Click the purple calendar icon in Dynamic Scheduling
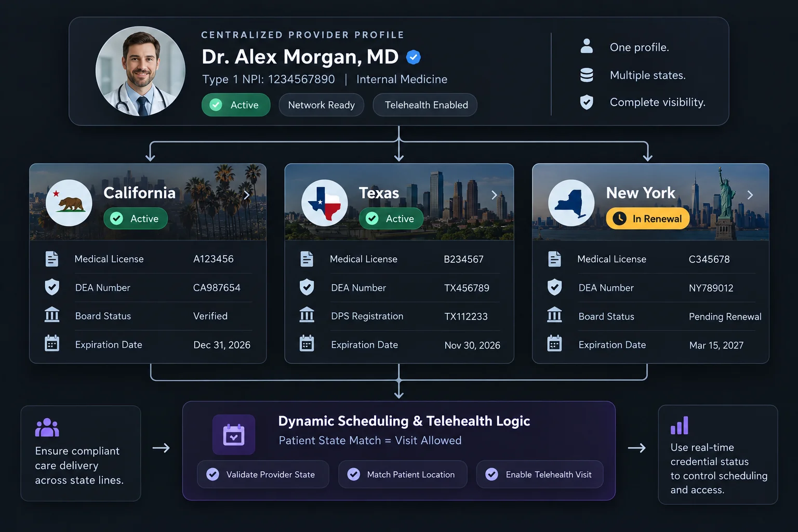This screenshot has width=798, height=532. (234, 435)
